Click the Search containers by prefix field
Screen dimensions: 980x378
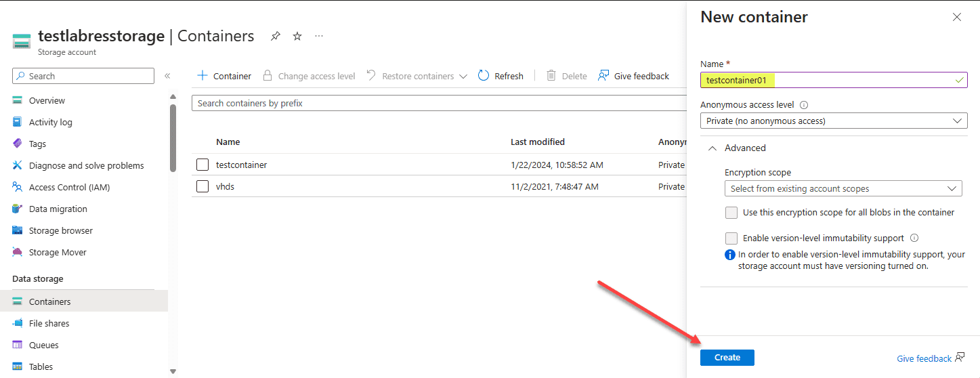click(439, 103)
